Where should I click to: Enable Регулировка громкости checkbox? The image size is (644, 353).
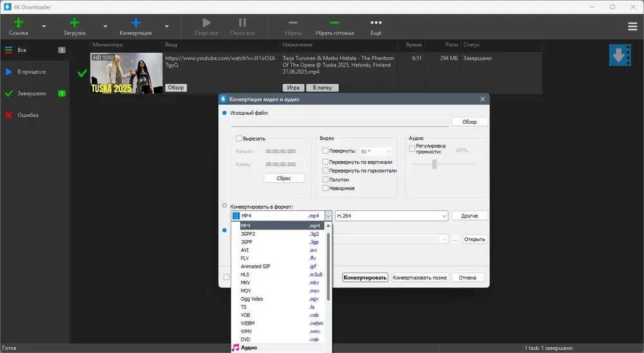point(412,149)
